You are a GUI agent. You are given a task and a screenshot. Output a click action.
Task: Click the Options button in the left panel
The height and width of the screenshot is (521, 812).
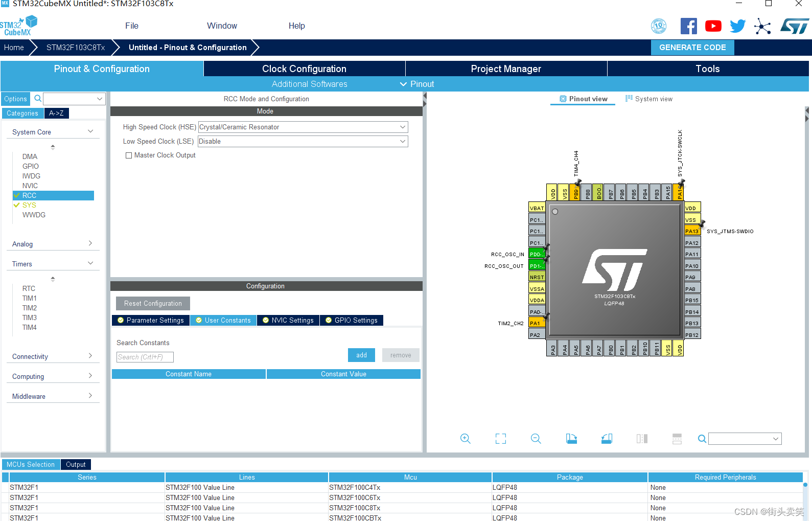tap(15, 99)
